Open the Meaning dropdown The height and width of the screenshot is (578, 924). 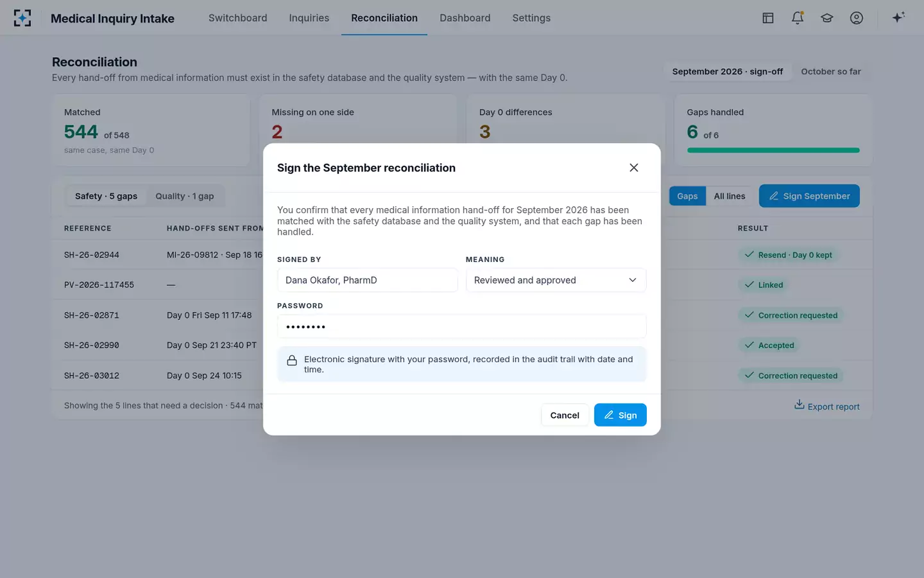[x=556, y=280]
